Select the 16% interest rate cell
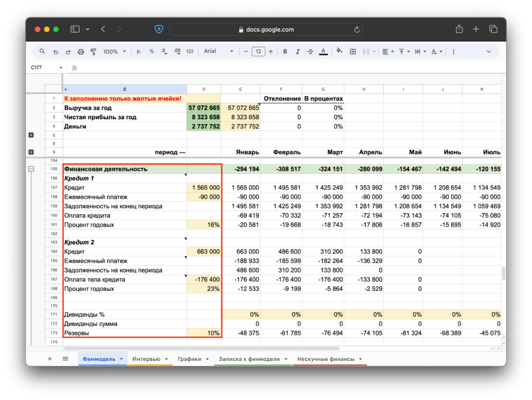 (x=204, y=225)
